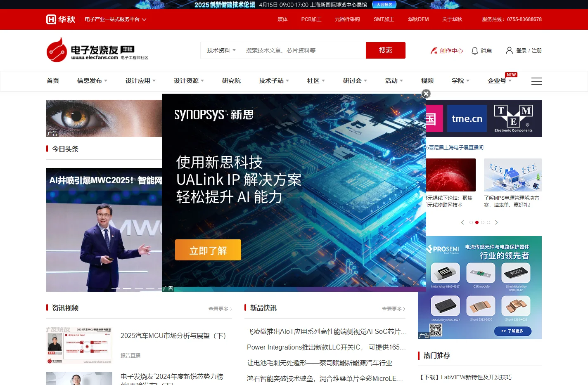The width and height of the screenshot is (588, 385).
Task: Open the elecfans 电子发烧友 site logo
Action: click(97, 50)
